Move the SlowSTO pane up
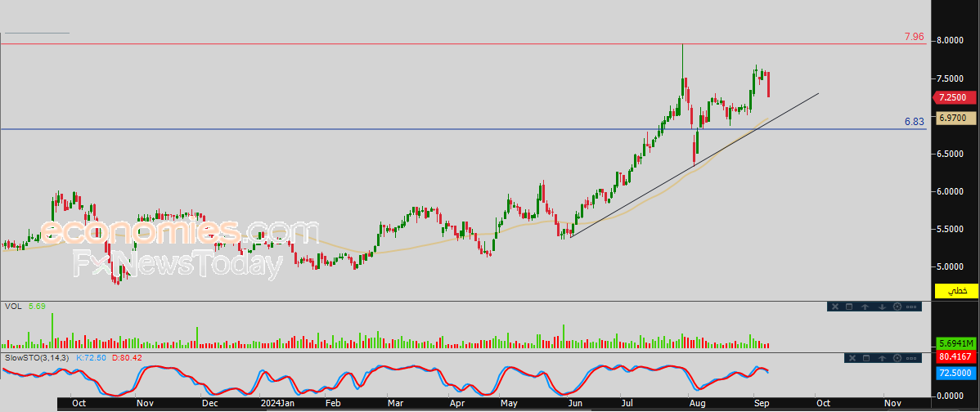This screenshot has width=980, height=412. (x=882, y=358)
